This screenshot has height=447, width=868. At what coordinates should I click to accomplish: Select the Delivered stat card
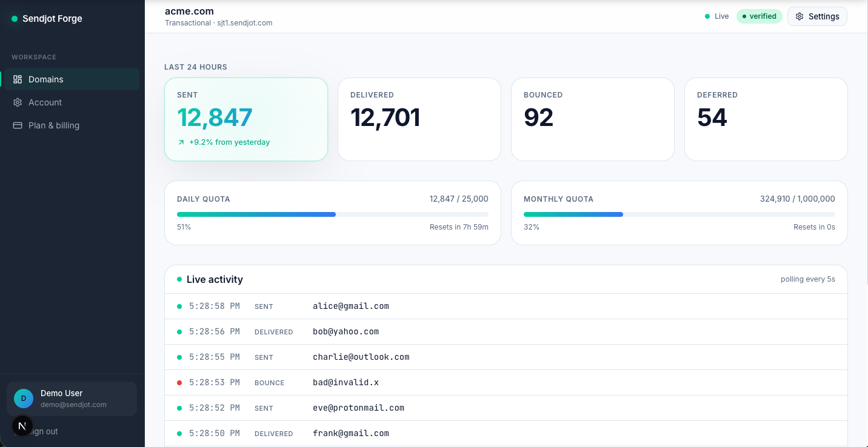419,119
